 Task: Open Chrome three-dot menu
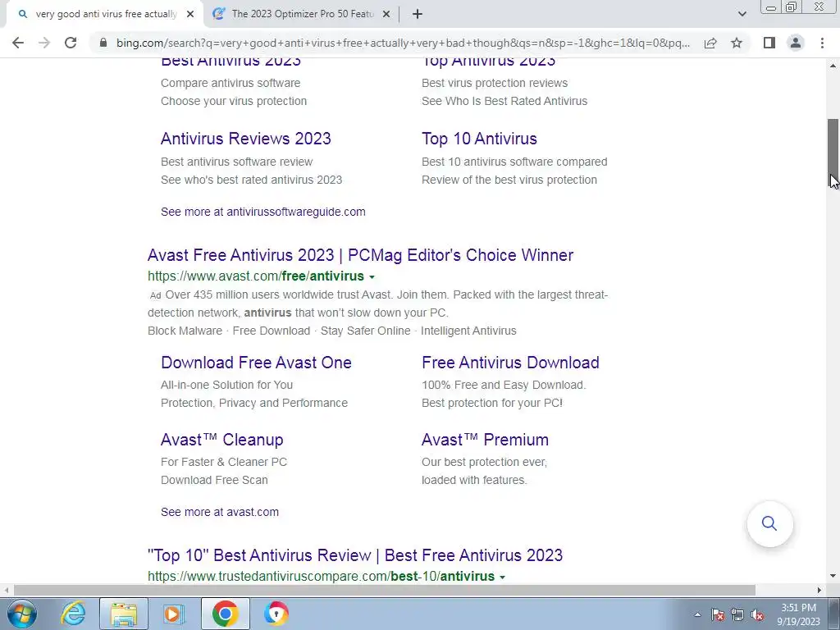822,43
